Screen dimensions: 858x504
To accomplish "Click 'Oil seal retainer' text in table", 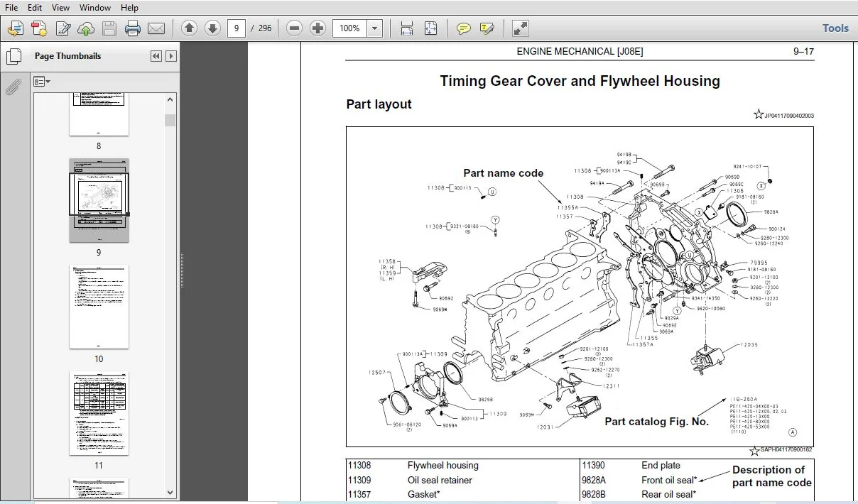I will (440, 480).
